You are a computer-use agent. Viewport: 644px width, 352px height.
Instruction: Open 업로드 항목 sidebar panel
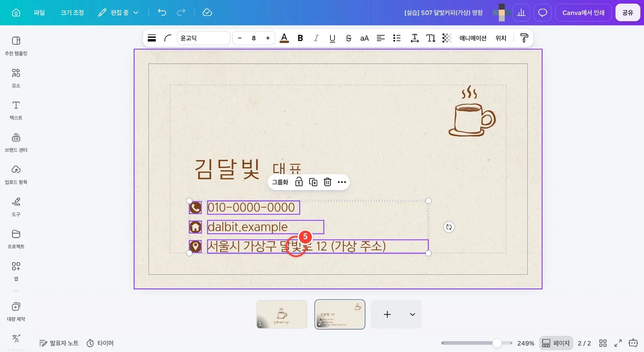pyautogui.click(x=16, y=174)
